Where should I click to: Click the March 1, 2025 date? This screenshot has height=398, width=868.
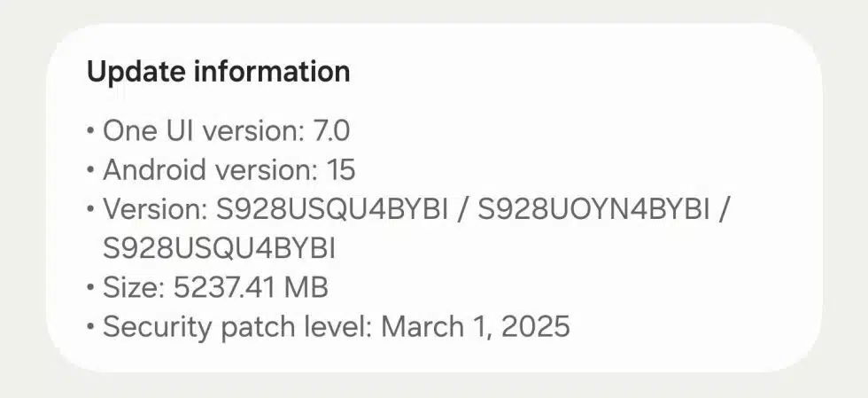[x=476, y=327]
